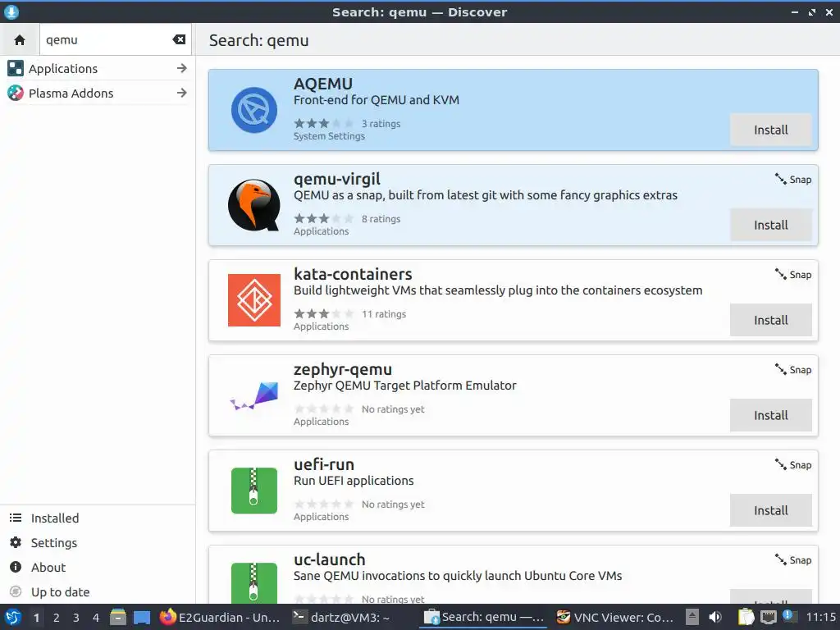Click the Settings gear icon
Screen dimensions: 840x630
[16, 543]
